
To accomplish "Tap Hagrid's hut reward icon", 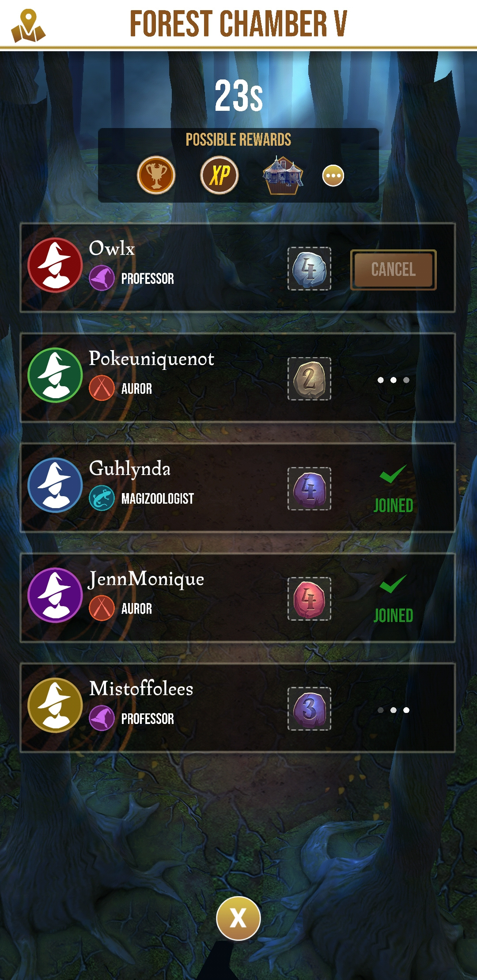I will pyautogui.click(x=283, y=175).
